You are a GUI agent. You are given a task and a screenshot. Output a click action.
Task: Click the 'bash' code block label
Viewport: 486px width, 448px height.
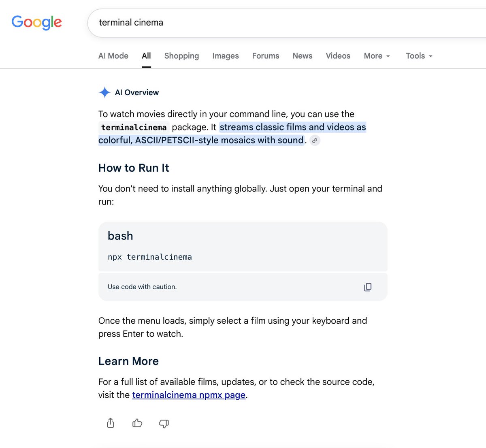[x=120, y=236]
